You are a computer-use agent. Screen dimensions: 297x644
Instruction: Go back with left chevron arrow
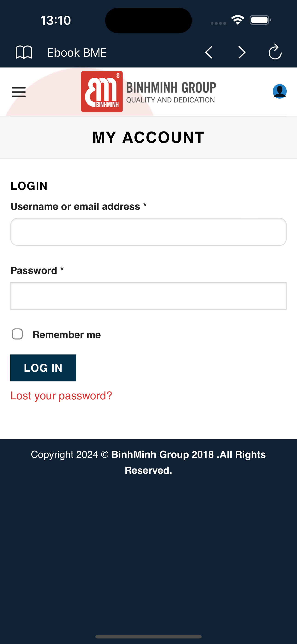coord(209,52)
